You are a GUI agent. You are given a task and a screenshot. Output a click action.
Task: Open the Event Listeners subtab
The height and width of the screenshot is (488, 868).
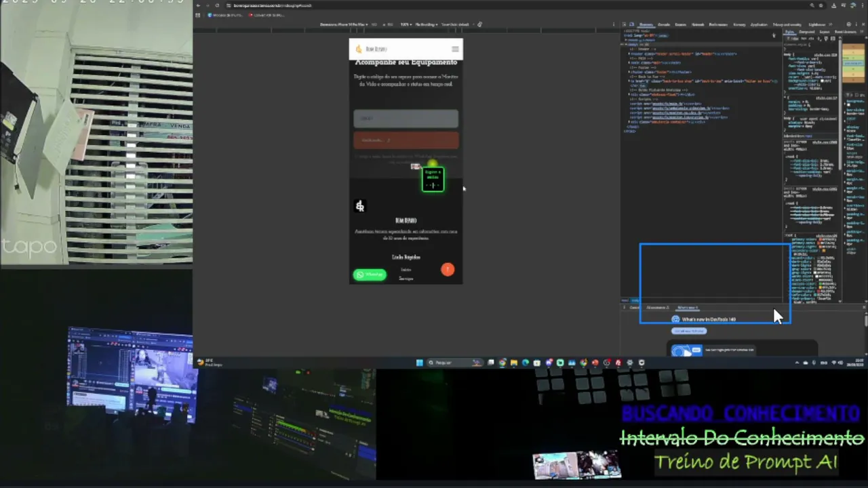coord(845,32)
